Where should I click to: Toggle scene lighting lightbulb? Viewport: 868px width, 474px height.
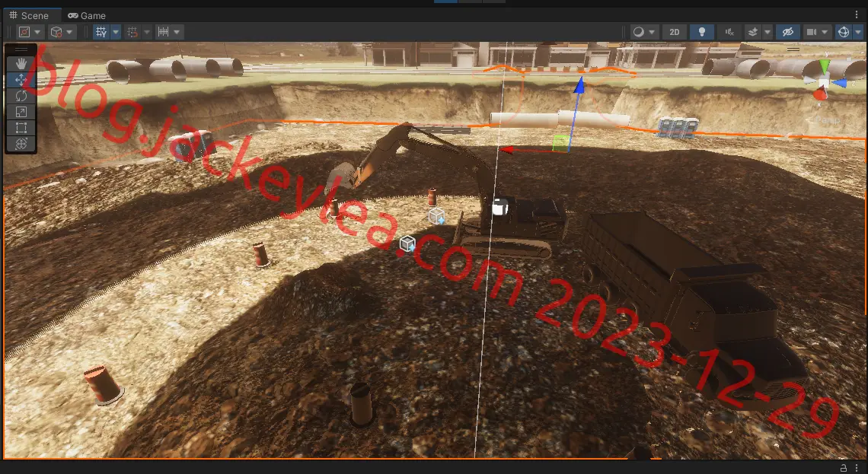701,32
